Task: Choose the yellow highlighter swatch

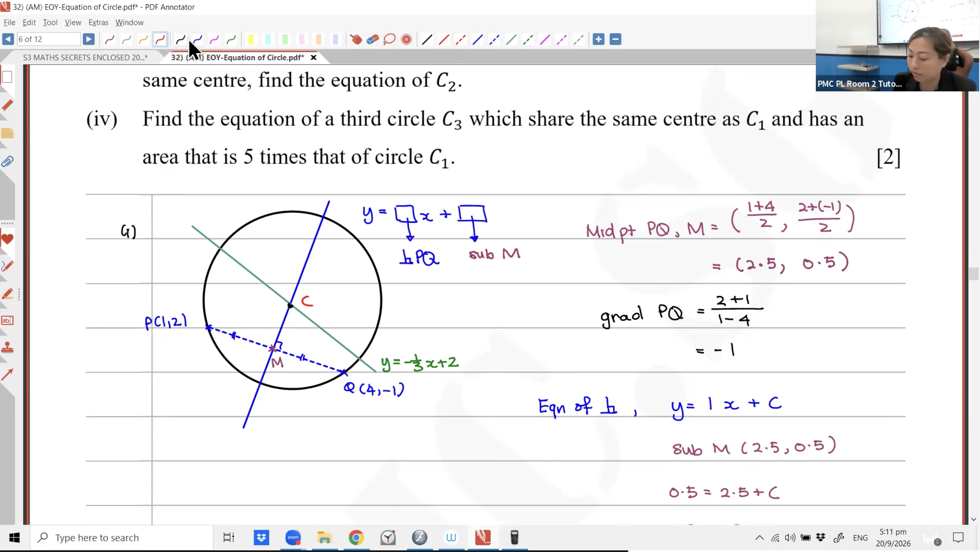Action: pos(251,40)
